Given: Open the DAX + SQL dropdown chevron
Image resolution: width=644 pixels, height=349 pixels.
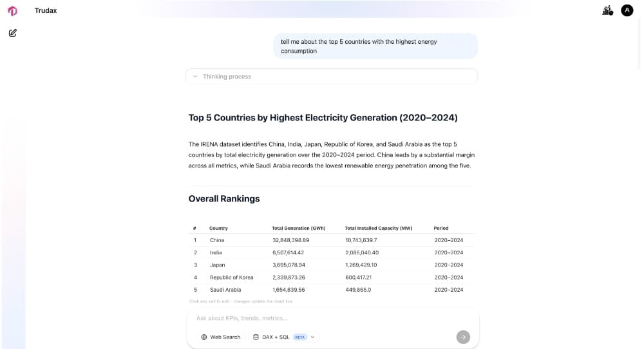Looking at the screenshot, I should (312, 337).
